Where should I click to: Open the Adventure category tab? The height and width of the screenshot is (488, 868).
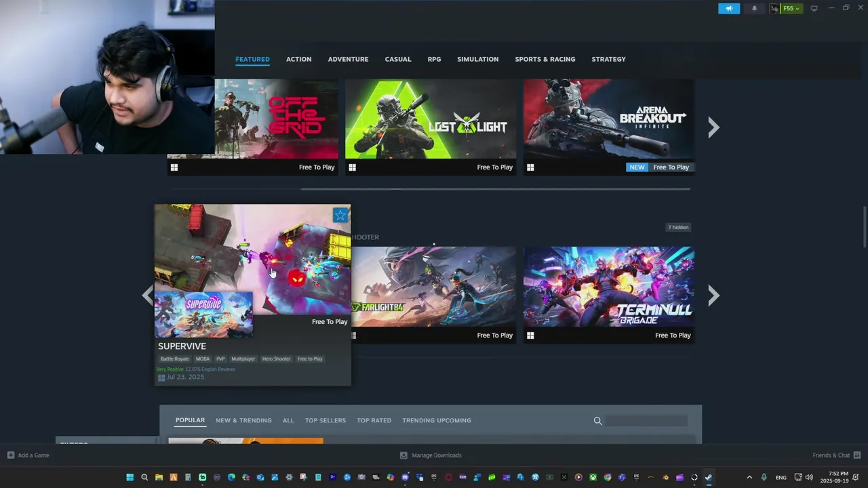348,59
